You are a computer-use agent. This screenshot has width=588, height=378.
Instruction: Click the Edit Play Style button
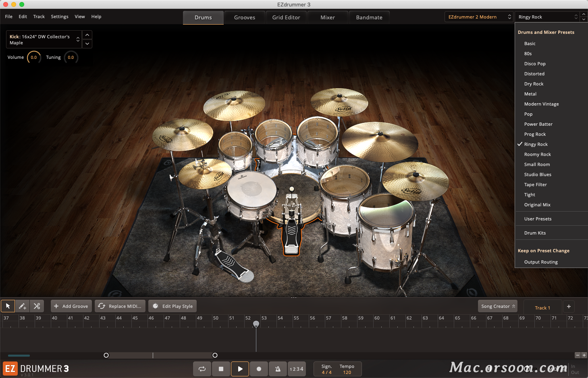tap(172, 306)
